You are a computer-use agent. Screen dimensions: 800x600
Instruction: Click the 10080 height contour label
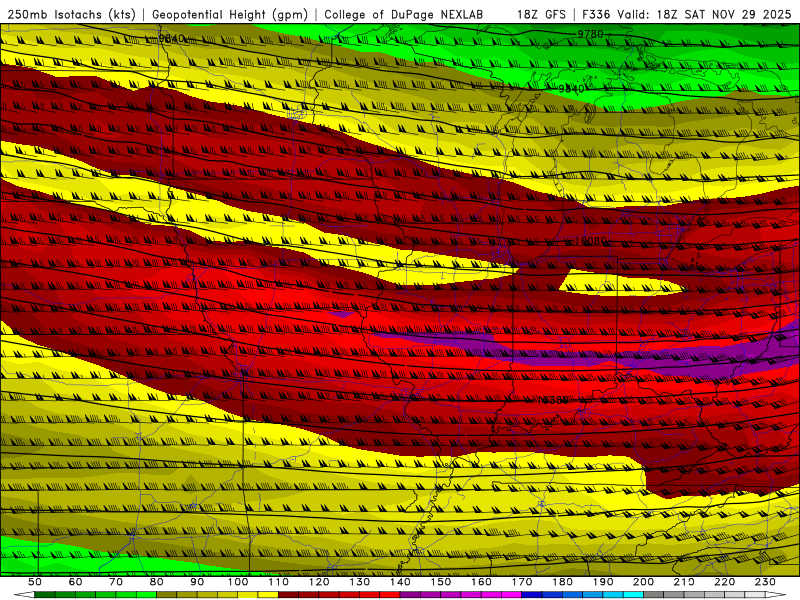(591, 241)
